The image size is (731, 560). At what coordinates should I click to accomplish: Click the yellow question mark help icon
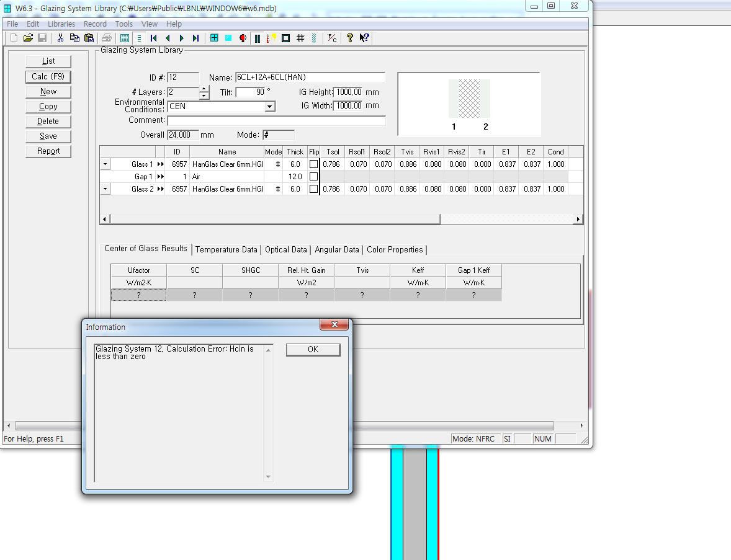(x=350, y=38)
